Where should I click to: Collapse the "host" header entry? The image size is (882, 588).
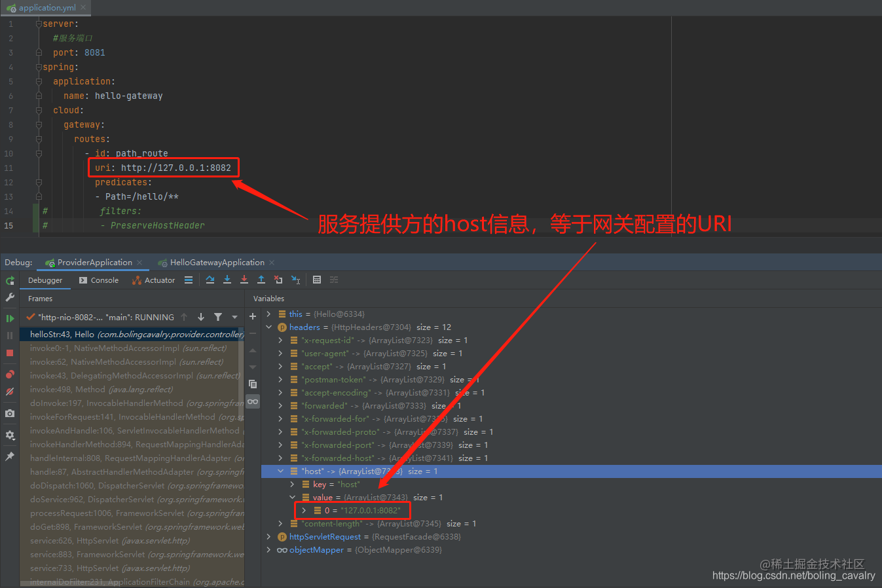coord(281,471)
